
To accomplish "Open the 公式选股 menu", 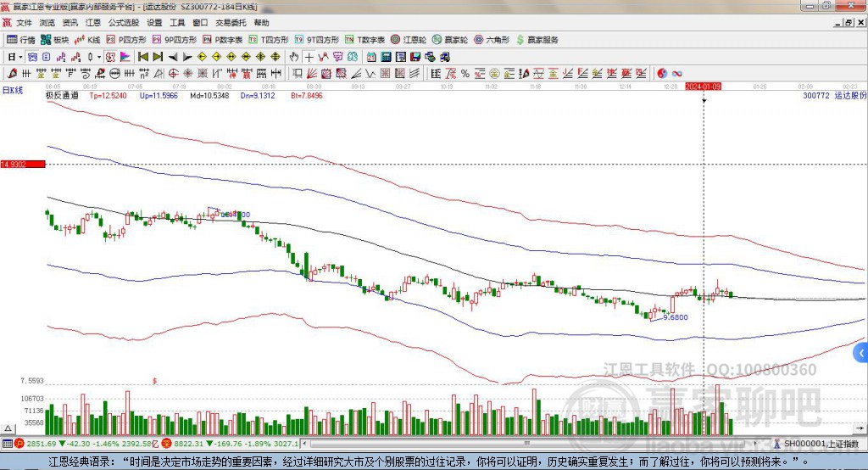I will pyautogui.click(x=122, y=23).
